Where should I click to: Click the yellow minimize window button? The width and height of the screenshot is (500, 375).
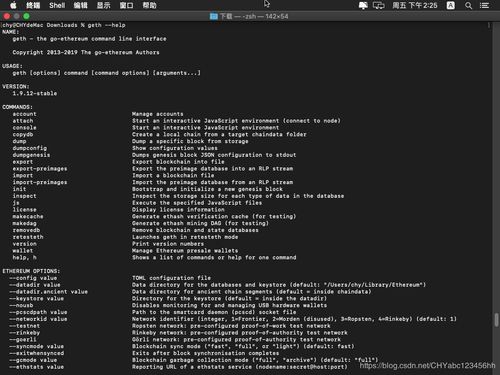[x=16, y=16]
